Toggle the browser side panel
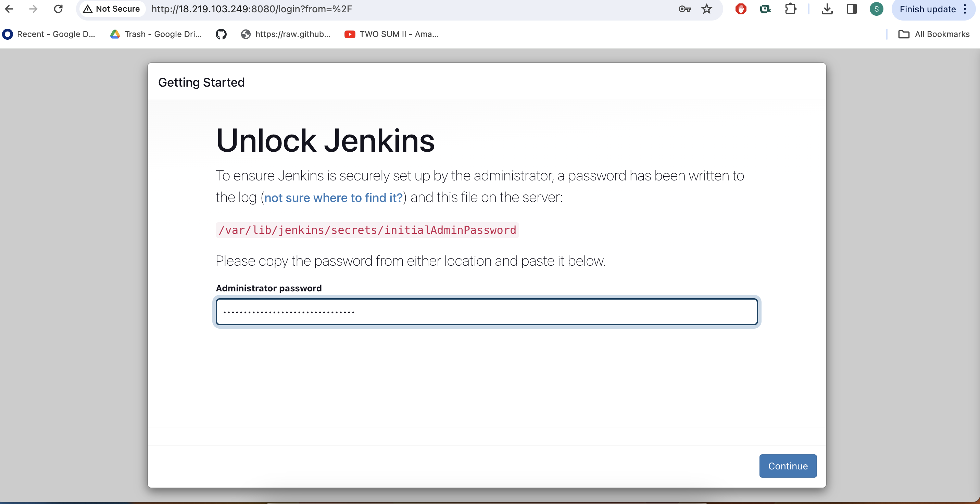The image size is (980, 504). (x=852, y=9)
